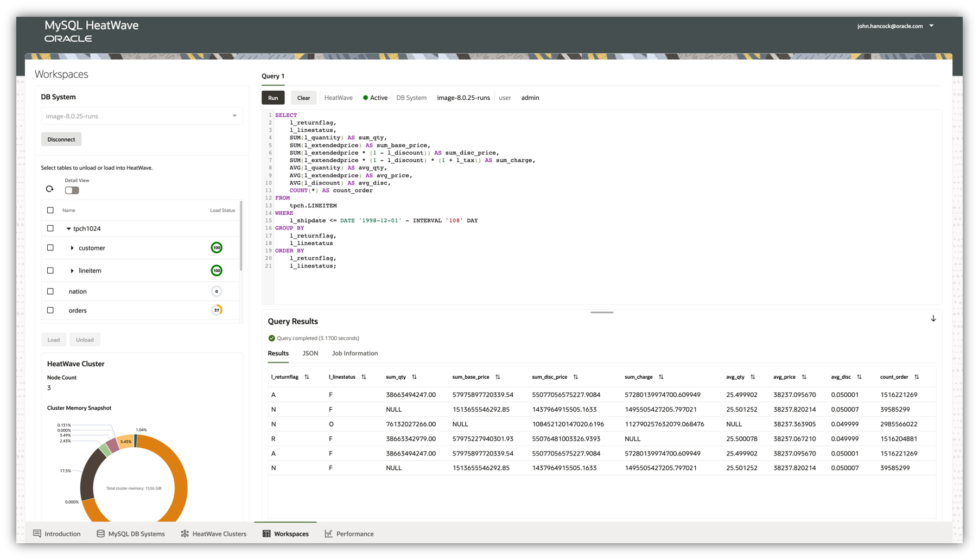The width and height of the screenshot is (979, 560).
Task: Open Performance via its chart icon
Action: point(328,533)
